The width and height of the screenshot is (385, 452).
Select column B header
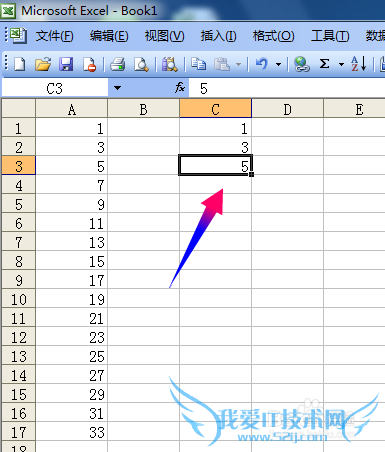[144, 109]
